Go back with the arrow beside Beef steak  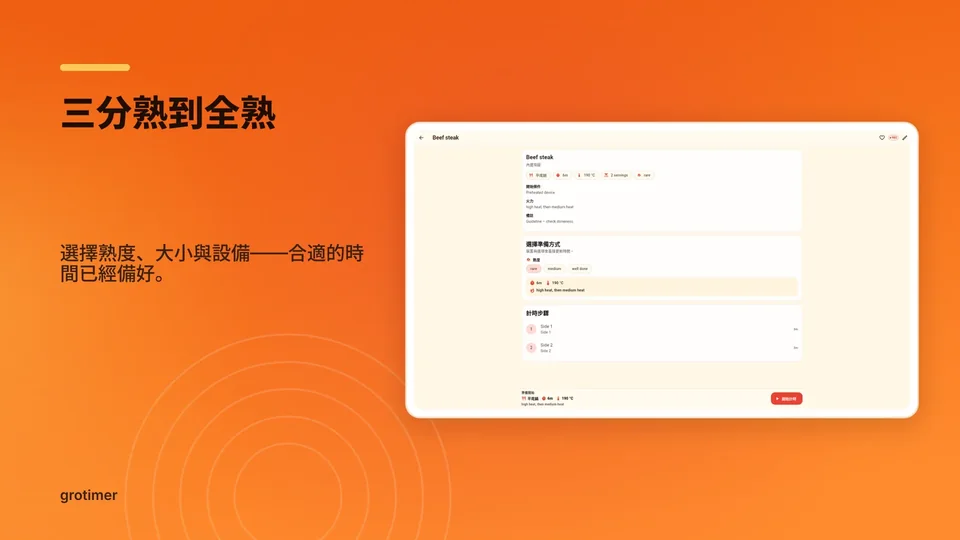(x=421, y=138)
